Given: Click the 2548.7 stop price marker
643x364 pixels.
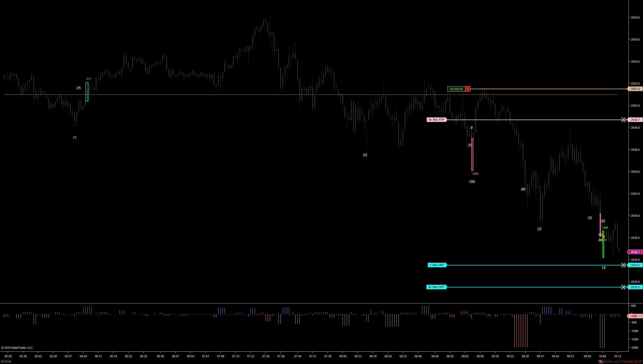Looking at the screenshot, I should 635,120.
